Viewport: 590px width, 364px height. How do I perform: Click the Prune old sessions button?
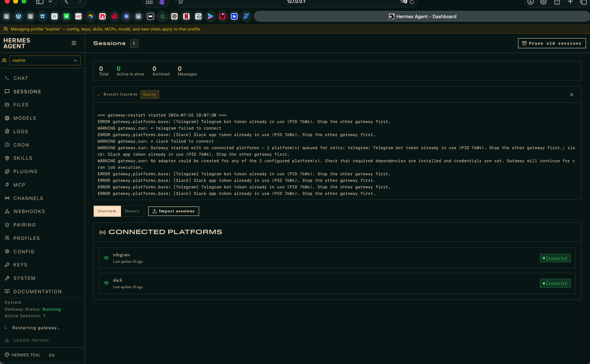tap(551, 43)
